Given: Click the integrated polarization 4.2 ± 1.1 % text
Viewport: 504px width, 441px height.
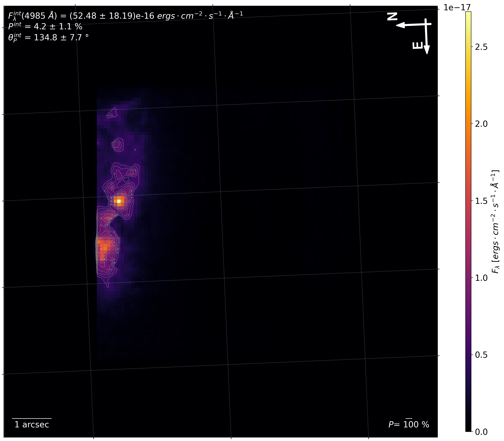Looking at the screenshot, I should click(x=45, y=26).
